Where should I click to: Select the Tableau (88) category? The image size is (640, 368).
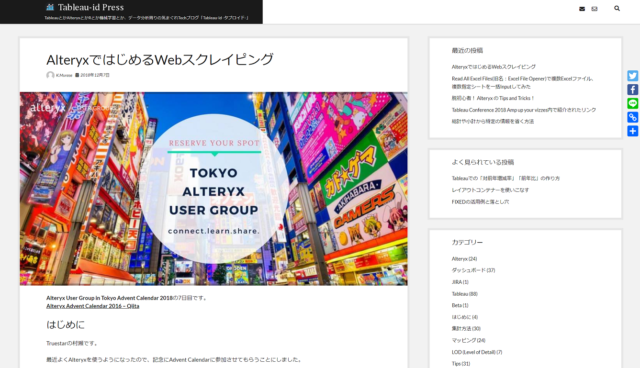(464, 294)
